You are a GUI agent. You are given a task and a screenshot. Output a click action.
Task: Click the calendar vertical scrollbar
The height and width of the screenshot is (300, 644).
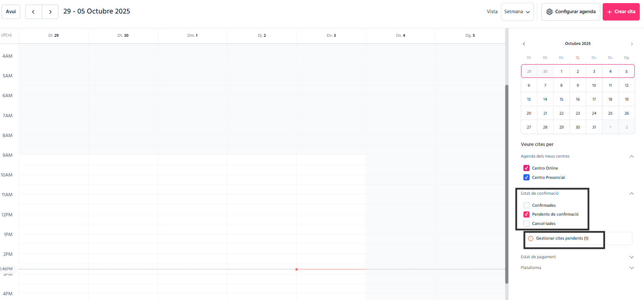tap(507, 184)
